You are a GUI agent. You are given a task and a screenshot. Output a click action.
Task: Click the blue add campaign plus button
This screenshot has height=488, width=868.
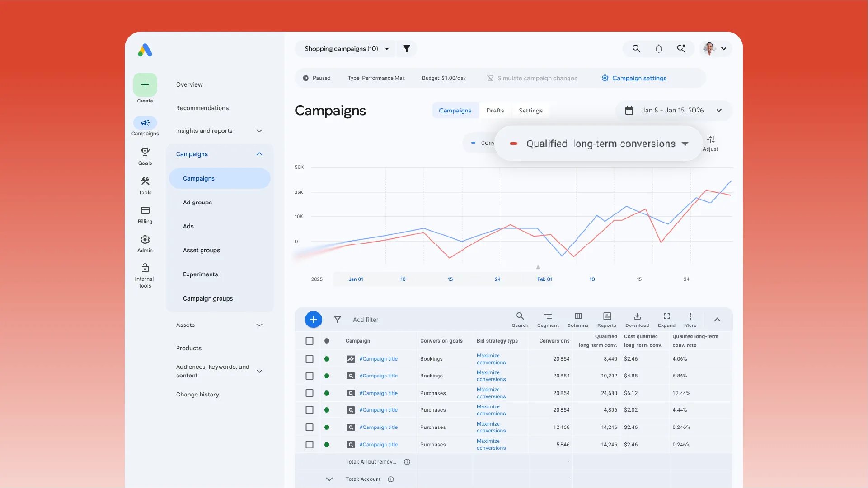(x=314, y=320)
